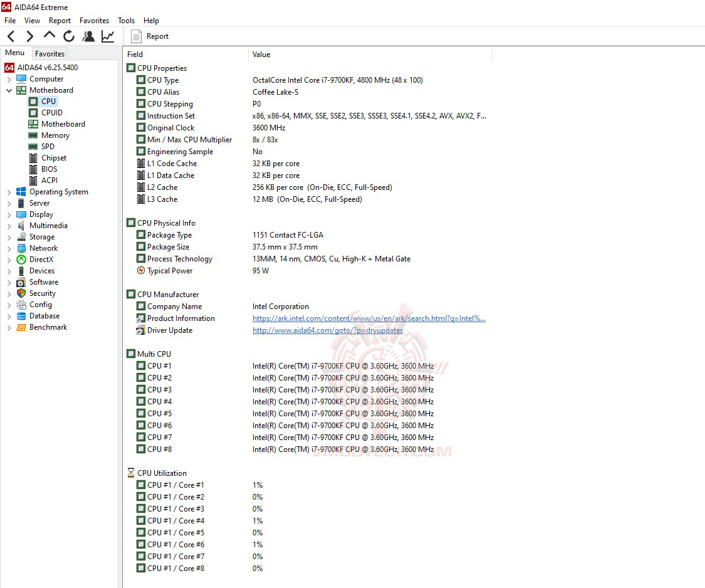Switch to the Menu tab

tap(15, 53)
